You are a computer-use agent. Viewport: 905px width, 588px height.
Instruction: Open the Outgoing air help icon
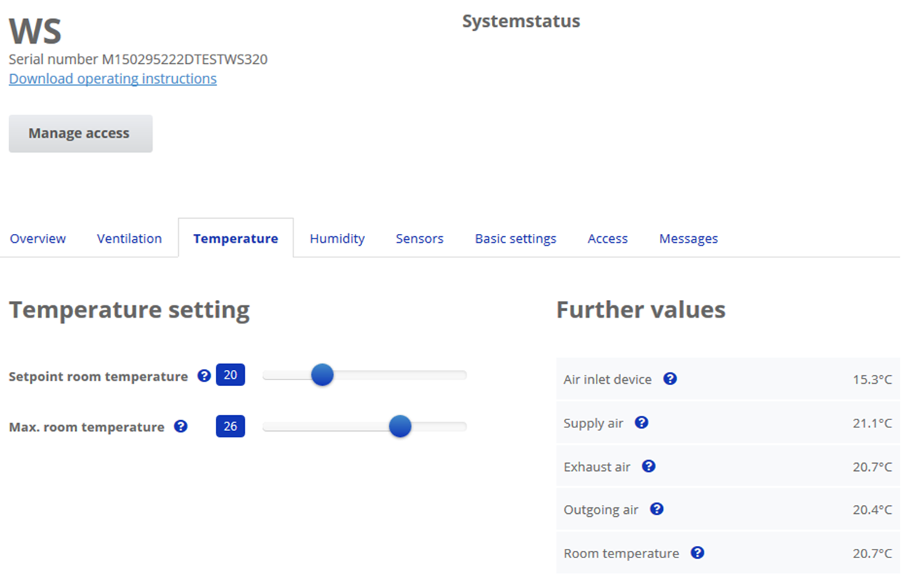point(656,509)
